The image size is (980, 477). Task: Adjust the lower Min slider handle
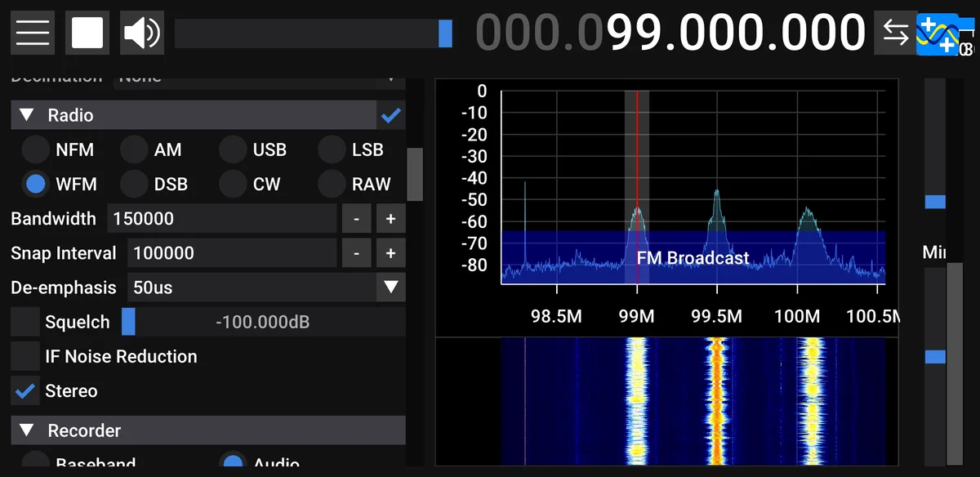(x=935, y=356)
